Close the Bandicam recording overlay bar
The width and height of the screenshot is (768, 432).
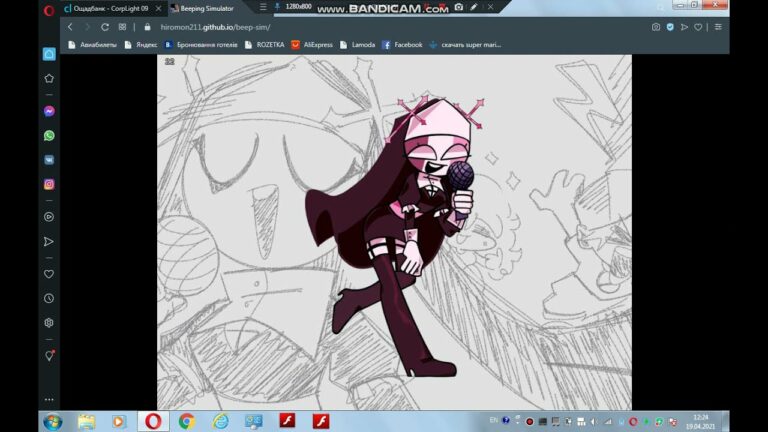pyautogui.click(x=490, y=7)
